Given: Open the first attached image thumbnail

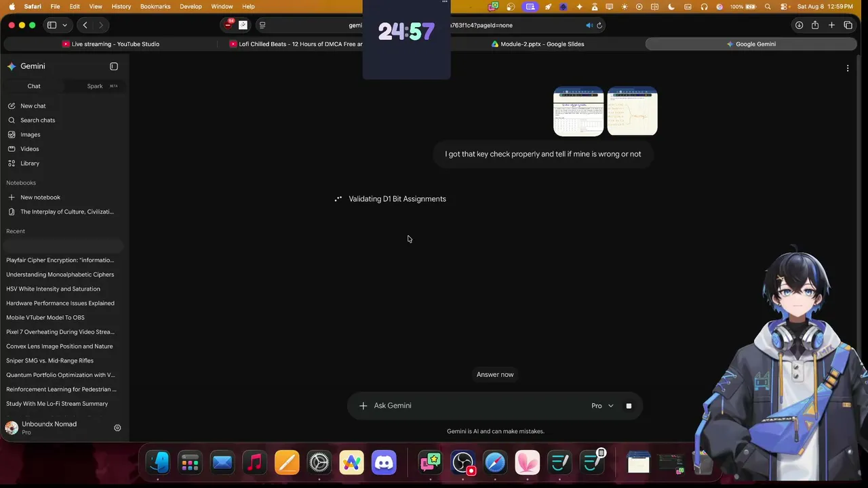Looking at the screenshot, I should [578, 111].
